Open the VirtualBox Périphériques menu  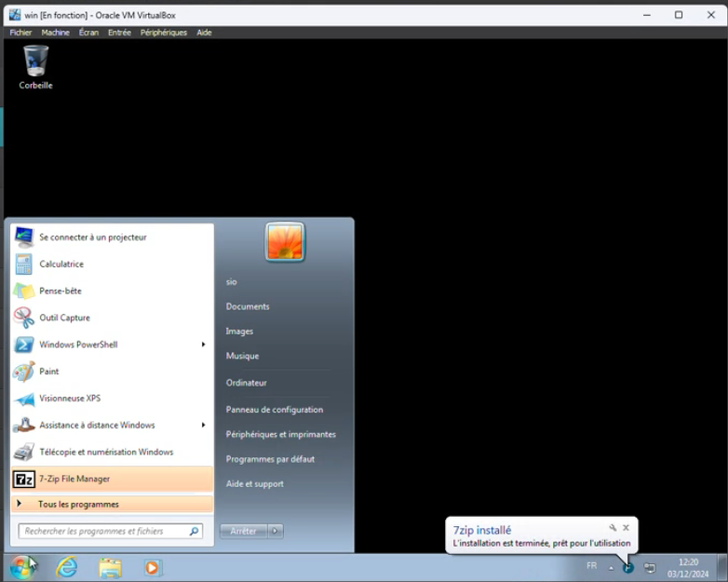[164, 33]
